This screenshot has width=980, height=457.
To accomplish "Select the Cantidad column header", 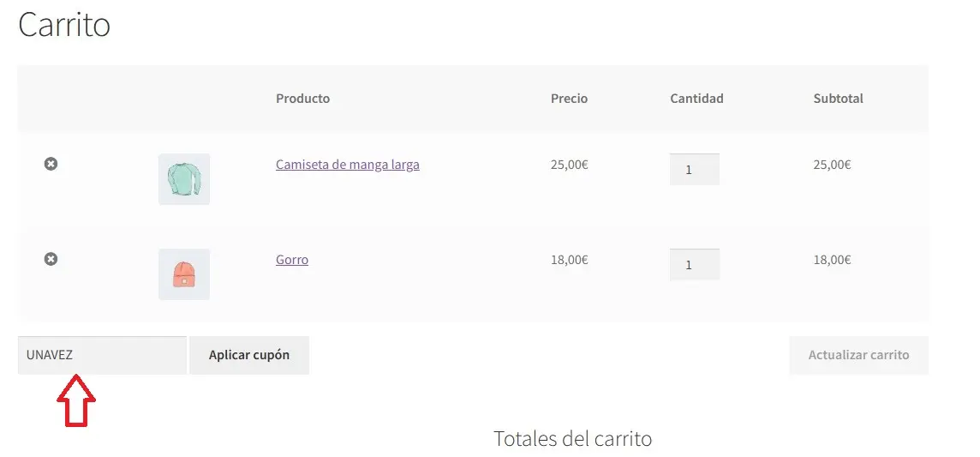I will (696, 99).
